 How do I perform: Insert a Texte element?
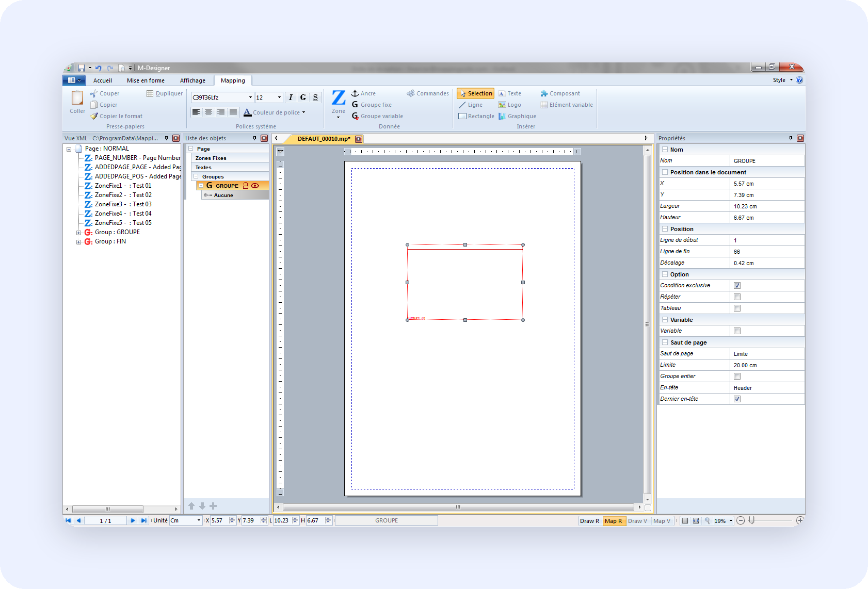(x=510, y=93)
